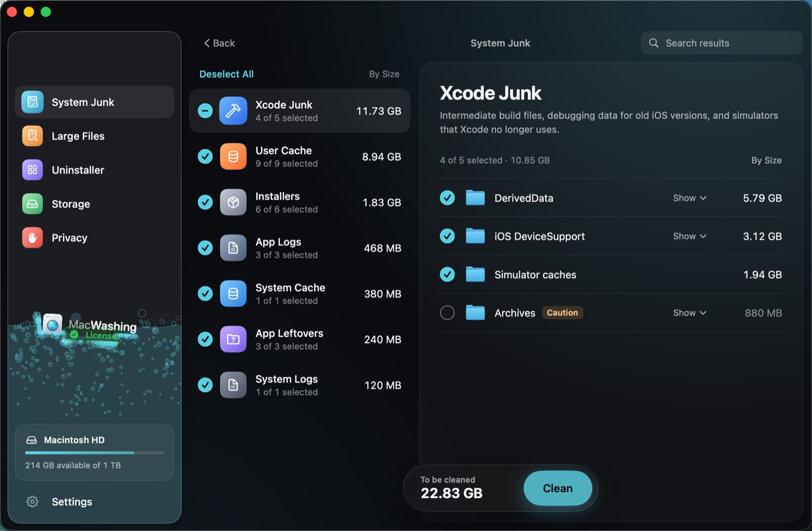The image size is (812, 531).
Task: Click the Macintosh HD drive icon
Action: [x=31, y=440]
